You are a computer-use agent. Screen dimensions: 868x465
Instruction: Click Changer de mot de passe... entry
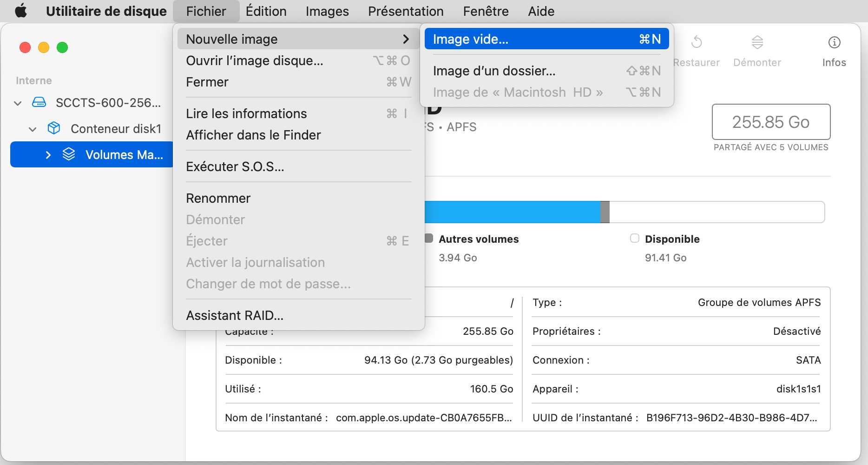pyautogui.click(x=298, y=284)
